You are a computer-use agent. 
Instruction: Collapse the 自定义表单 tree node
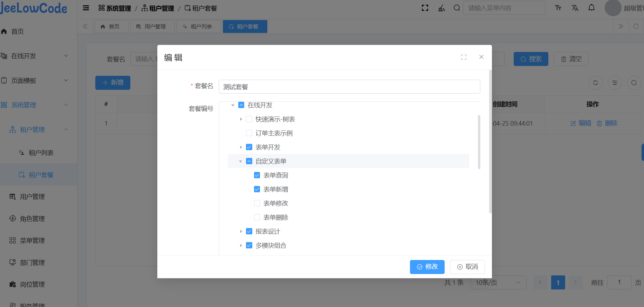[241, 161]
